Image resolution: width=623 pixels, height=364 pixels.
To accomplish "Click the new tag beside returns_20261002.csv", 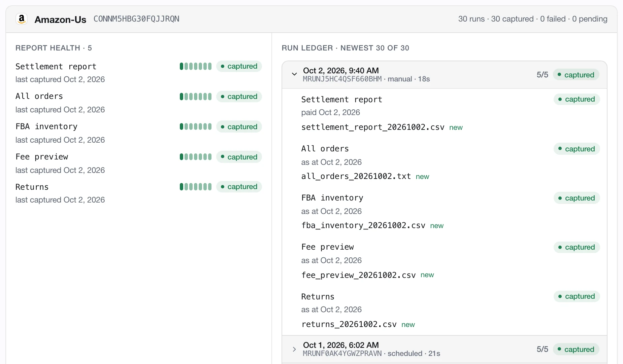I will pyautogui.click(x=408, y=325).
